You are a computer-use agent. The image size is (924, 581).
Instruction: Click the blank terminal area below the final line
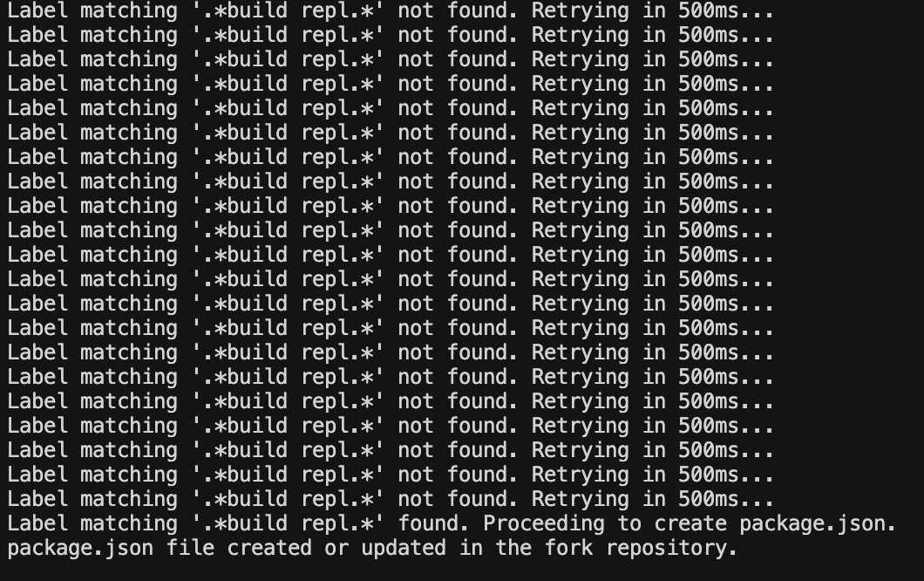462,571
